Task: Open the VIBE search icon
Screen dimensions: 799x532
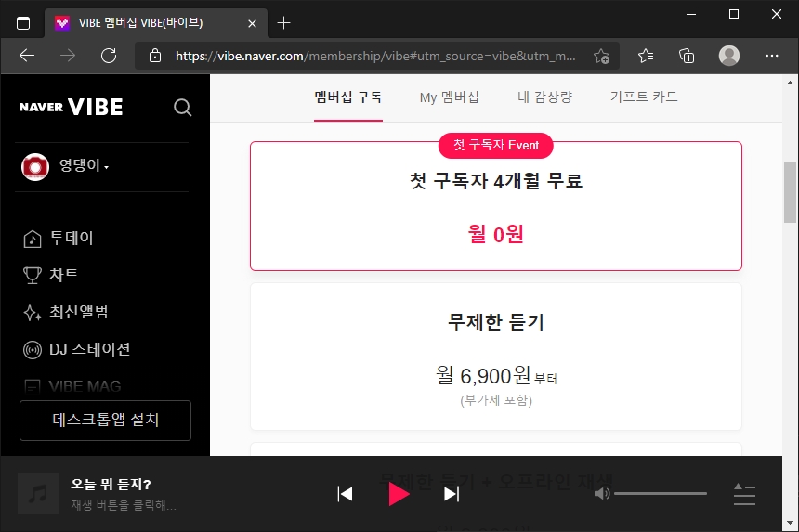Action: 182,108
